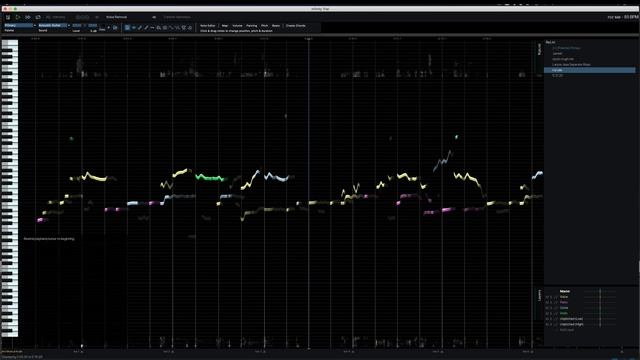The height and width of the screenshot is (360, 640).
Task: Click the green note near the center
Action: coord(210,178)
